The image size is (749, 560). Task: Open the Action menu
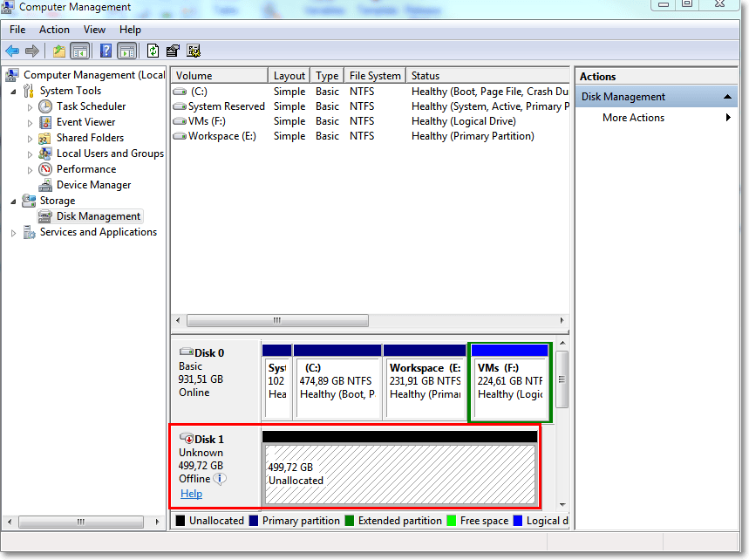pyautogui.click(x=54, y=30)
